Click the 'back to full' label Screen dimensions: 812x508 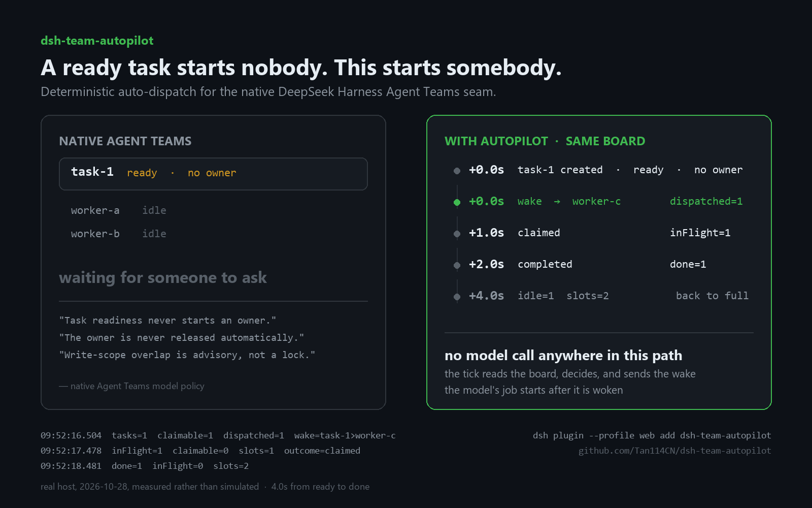point(712,296)
